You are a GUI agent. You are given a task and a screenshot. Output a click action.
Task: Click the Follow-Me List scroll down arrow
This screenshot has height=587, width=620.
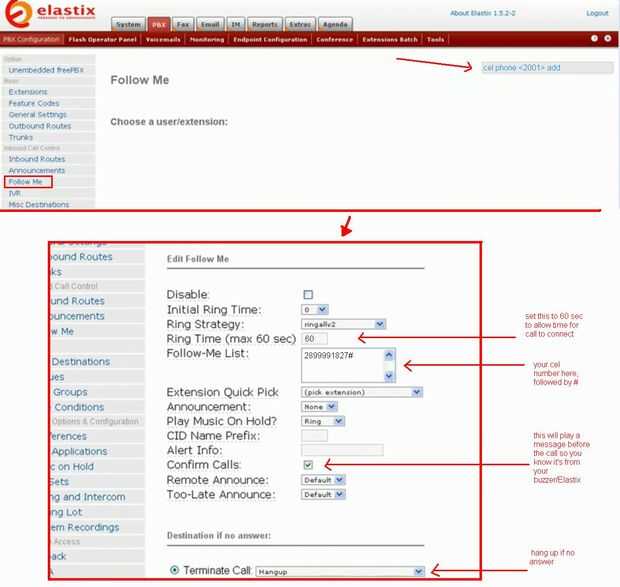[x=389, y=376]
